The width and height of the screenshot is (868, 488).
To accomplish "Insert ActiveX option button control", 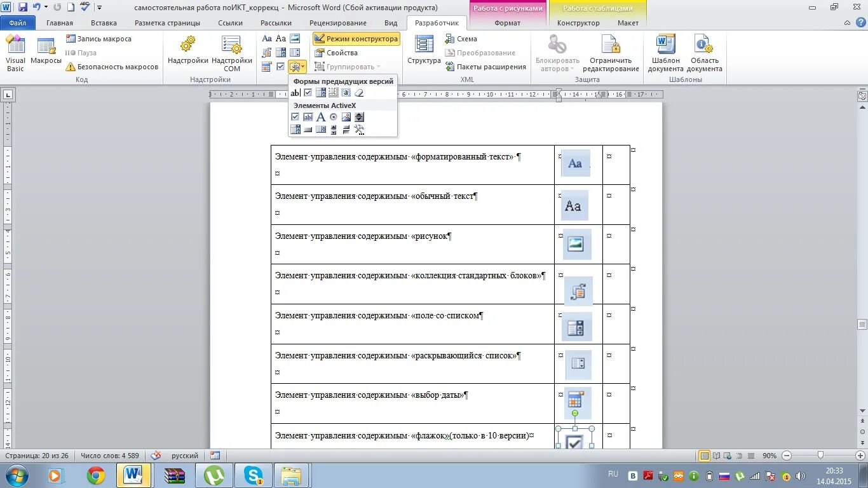I will [x=334, y=117].
